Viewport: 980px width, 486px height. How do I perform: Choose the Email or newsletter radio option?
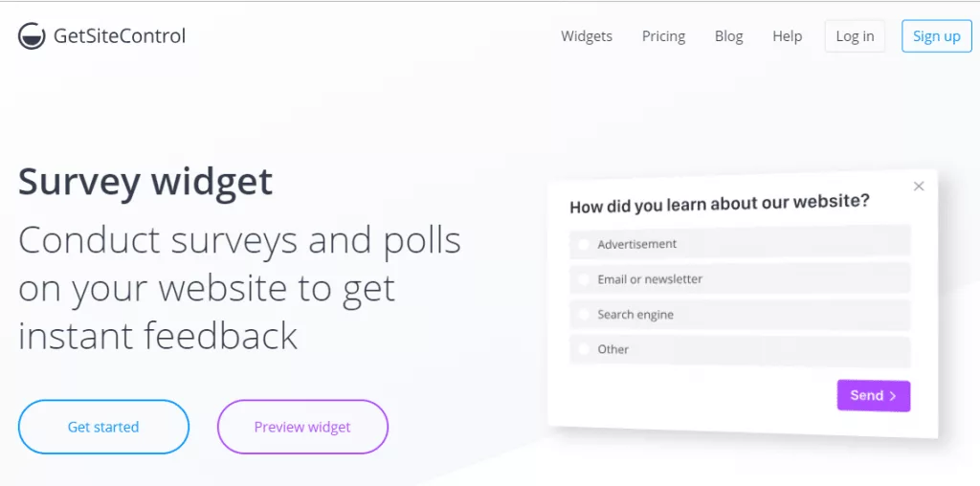[740, 278]
